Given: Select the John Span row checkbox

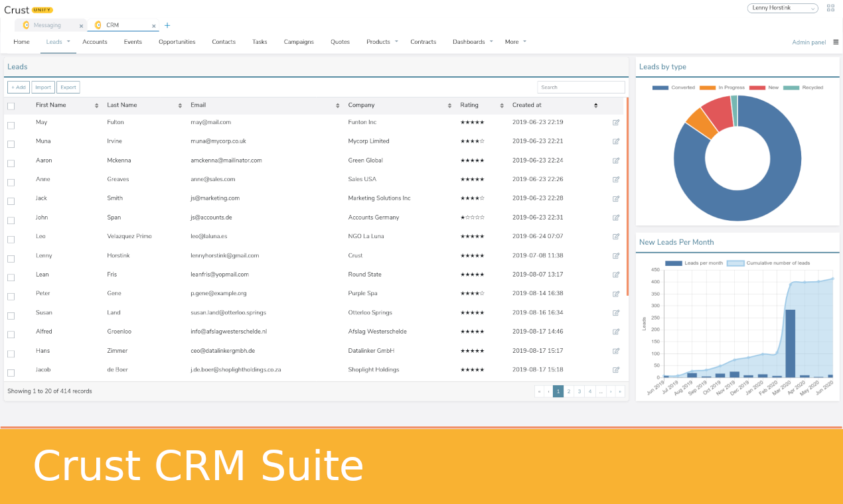Looking at the screenshot, I should 11,220.
